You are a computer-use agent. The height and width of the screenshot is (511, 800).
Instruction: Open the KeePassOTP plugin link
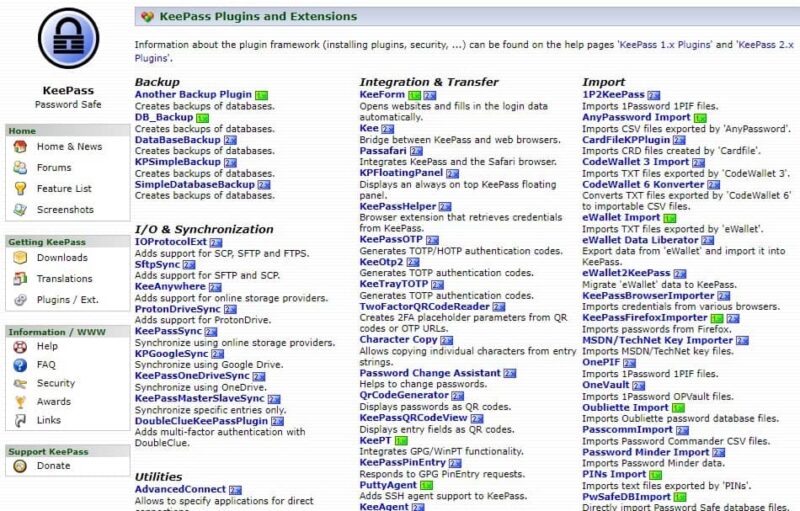pos(391,239)
